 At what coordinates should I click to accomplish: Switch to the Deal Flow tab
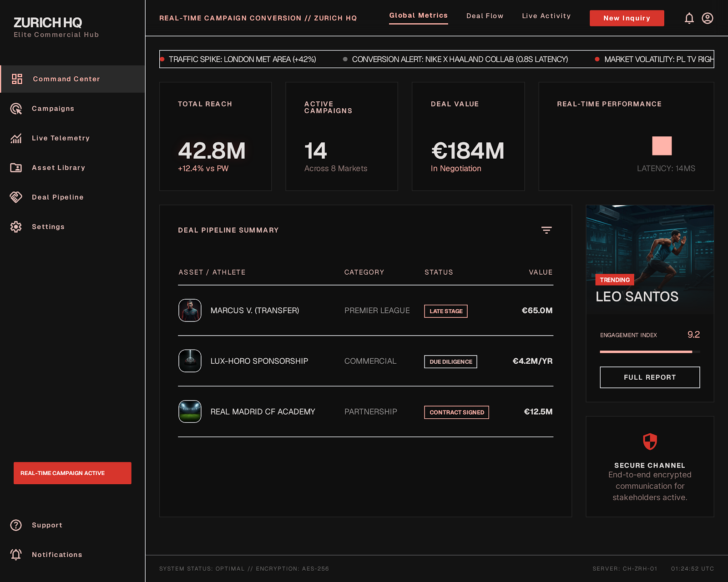tap(485, 16)
